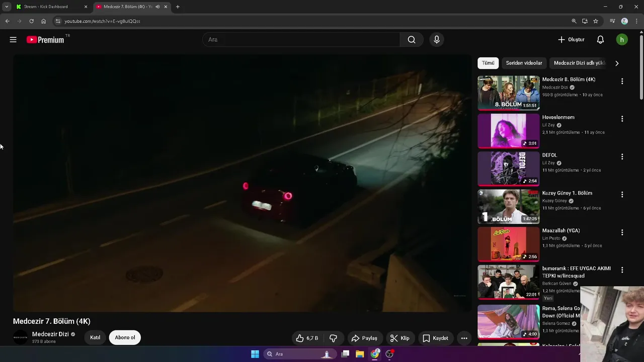
Task: Share video with Paylaş button
Action: pyautogui.click(x=364, y=338)
